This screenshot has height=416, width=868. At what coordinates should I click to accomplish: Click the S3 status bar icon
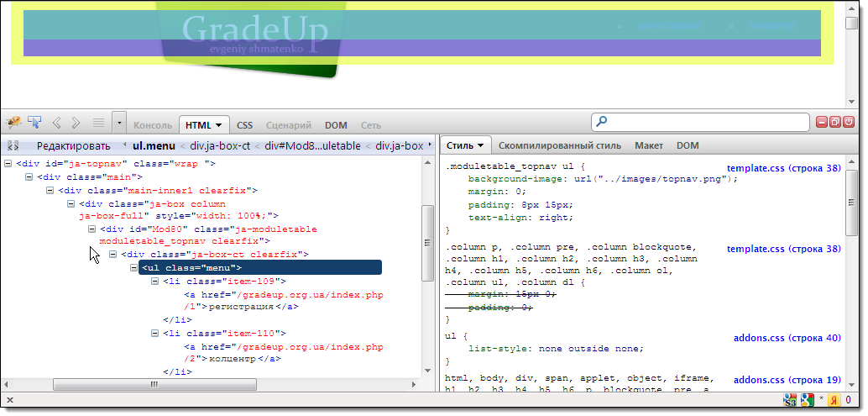pos(790,400)
